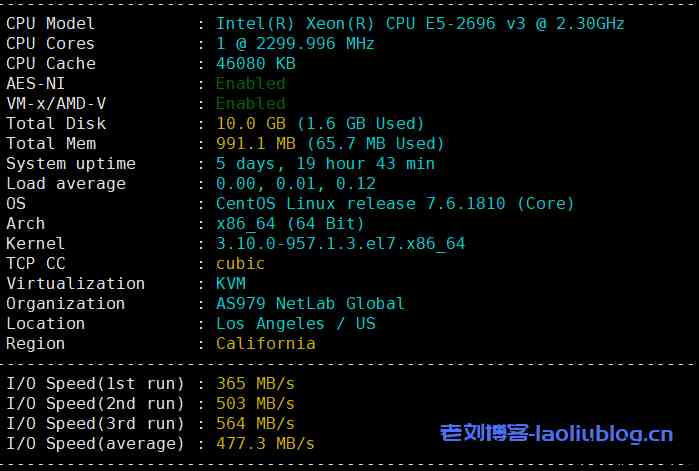Select the '46080 KB' cache value
This screenshot has height=471, width=699.
pyautogui.click(x=255, y=63)
